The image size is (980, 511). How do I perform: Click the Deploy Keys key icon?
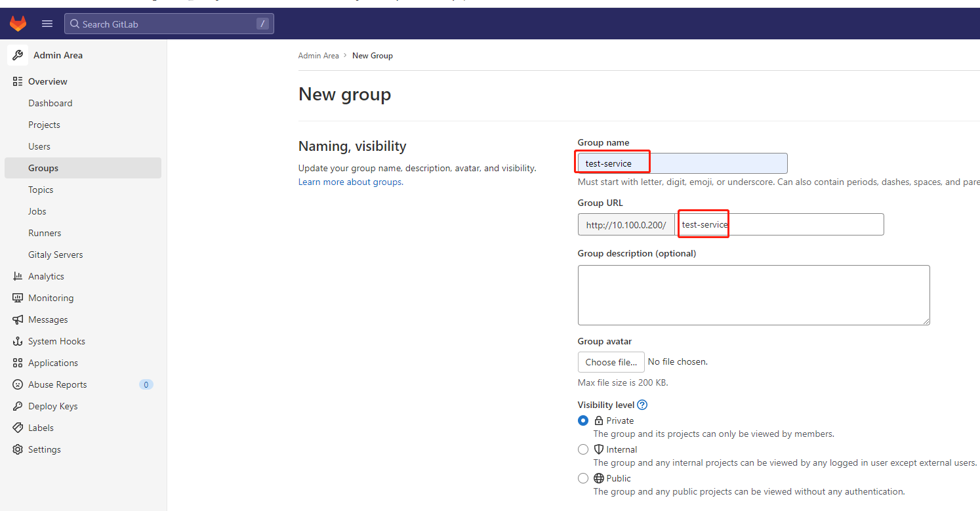(x=18, y=406)
